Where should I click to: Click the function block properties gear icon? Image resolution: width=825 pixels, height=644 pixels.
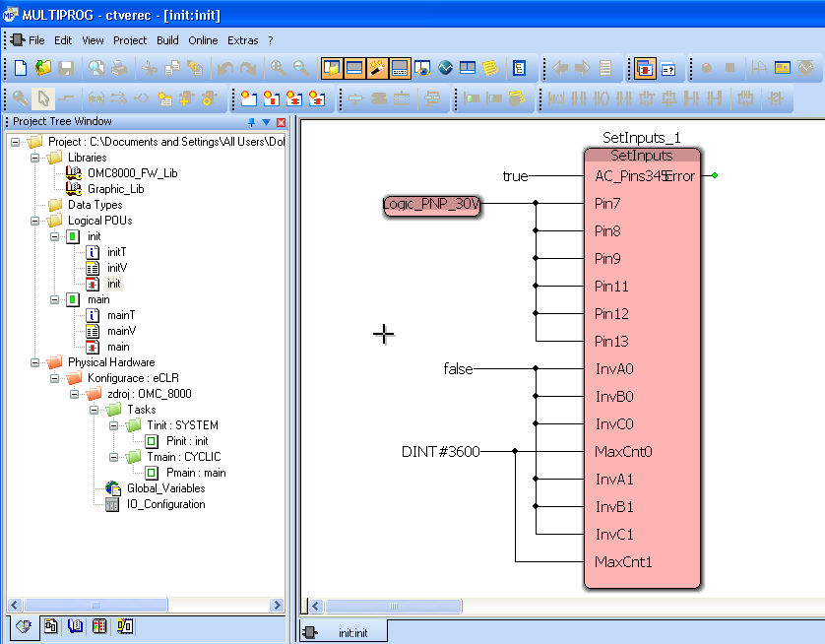210,98
